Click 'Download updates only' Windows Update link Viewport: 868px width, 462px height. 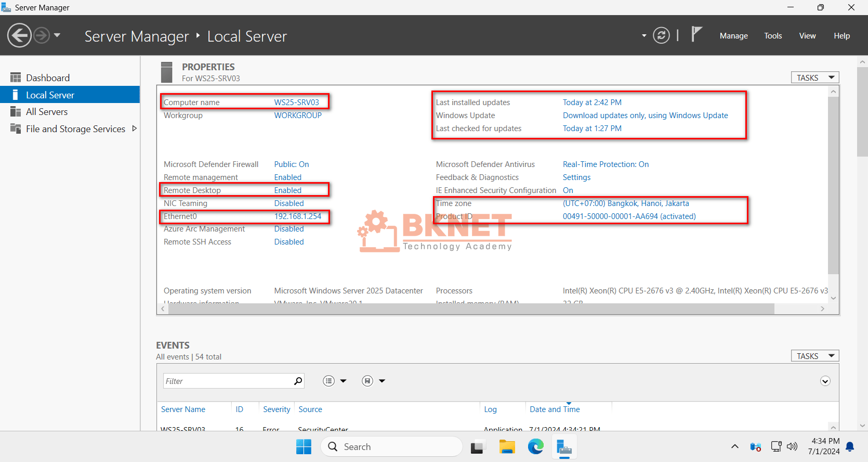click(x=645, y=115)
